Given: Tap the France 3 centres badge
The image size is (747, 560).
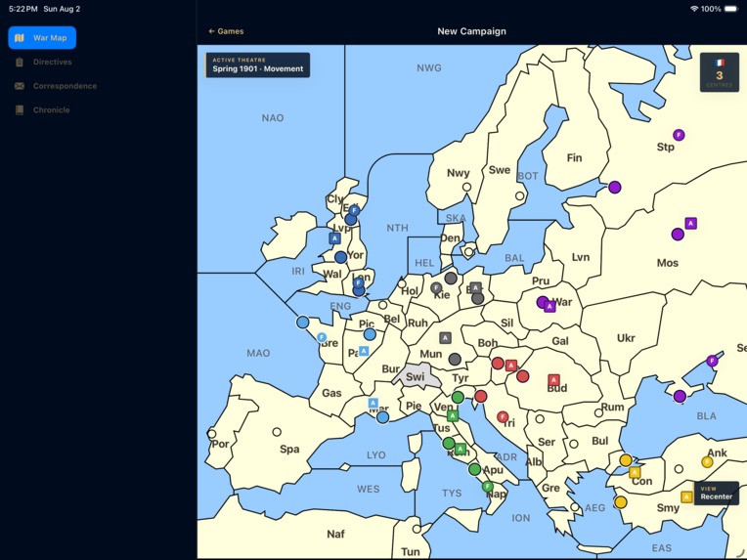Looking at the screenshot, I should (720, 72).
